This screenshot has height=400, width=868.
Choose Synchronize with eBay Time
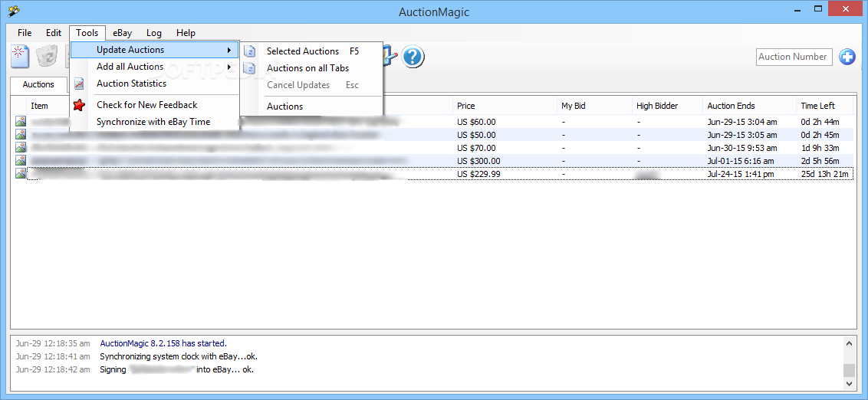pos(154,122)
